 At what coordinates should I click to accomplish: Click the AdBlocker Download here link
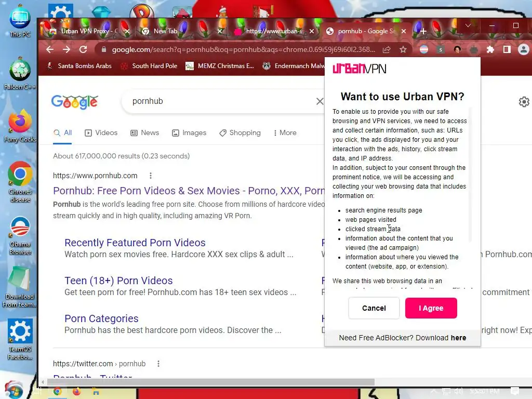(458, 338)
